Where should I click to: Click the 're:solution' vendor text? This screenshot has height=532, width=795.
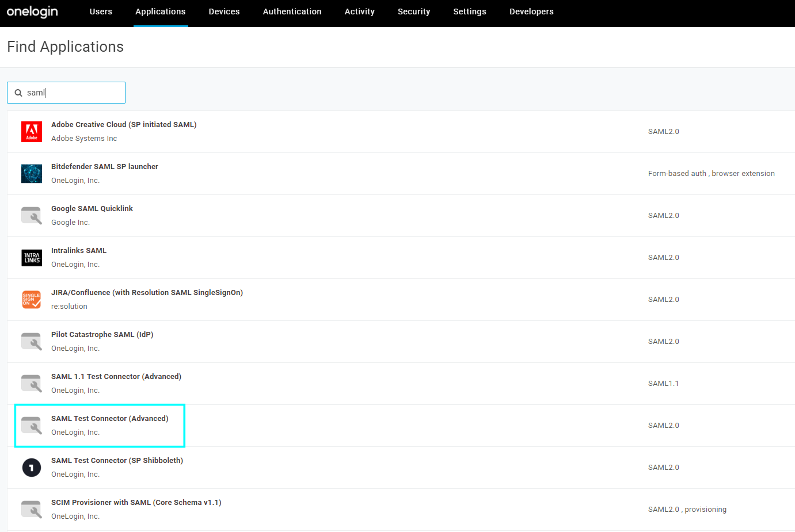pyautogui.click(x=69, y=307)
